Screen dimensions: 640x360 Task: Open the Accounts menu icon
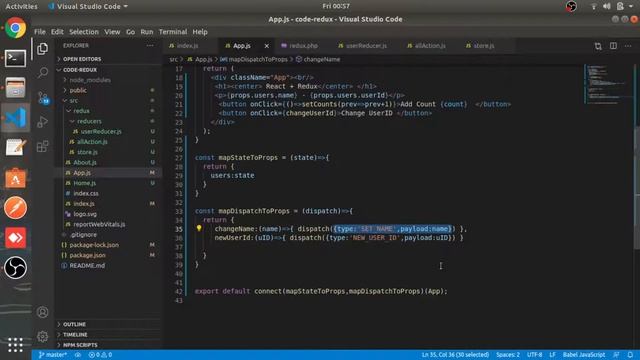(x=42, y=312)
